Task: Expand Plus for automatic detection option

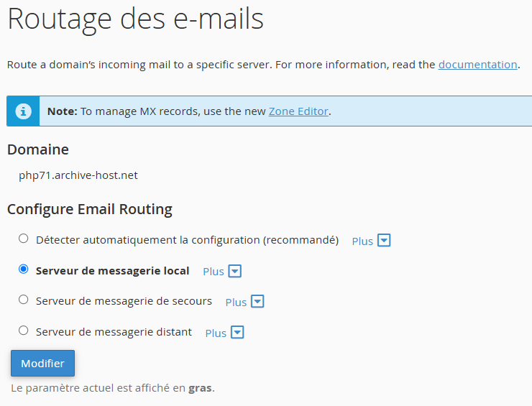Action: coord(362,241)
